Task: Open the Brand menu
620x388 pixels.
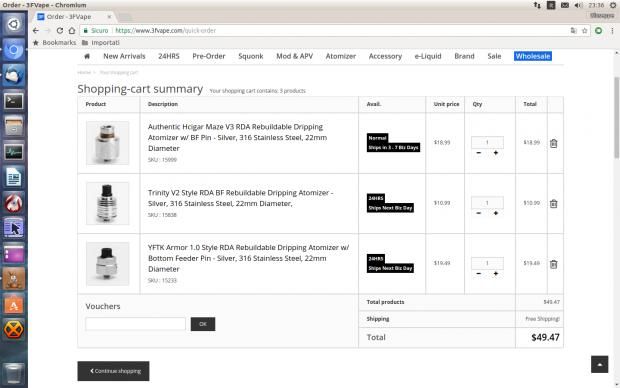Action: click(x=464, y=56)
